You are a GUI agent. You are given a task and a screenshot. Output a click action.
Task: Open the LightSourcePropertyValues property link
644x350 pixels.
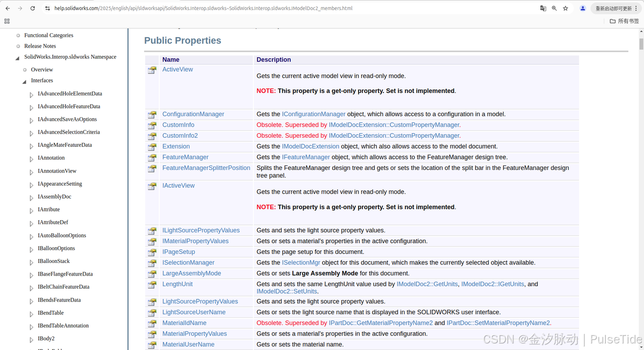pyautogui.click(x=200, y=301)
